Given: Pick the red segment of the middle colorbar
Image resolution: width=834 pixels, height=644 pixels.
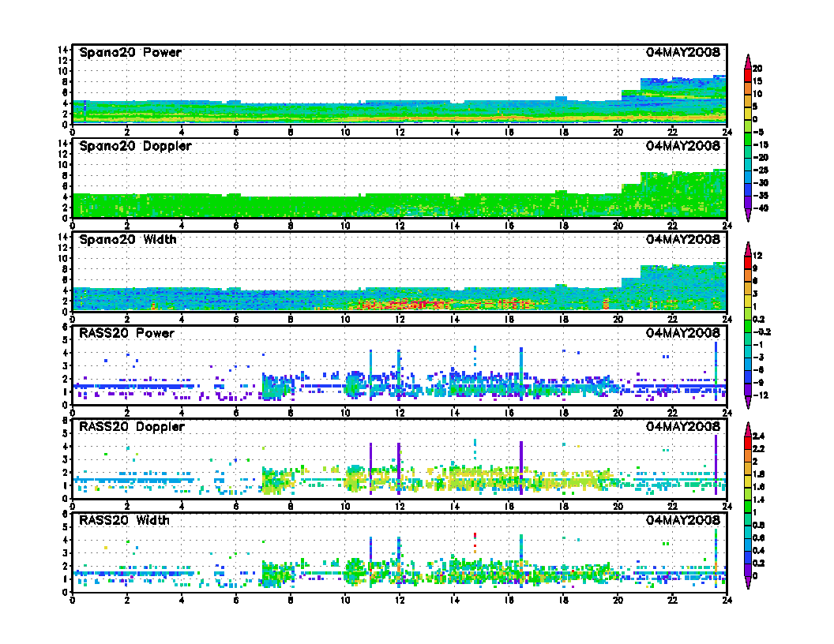Looking at the screenshot, I should tap(748, 263).
